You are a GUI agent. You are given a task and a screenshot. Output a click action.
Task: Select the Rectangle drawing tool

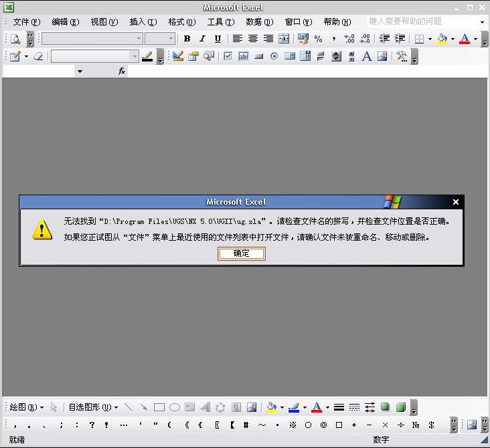point(159,407)
